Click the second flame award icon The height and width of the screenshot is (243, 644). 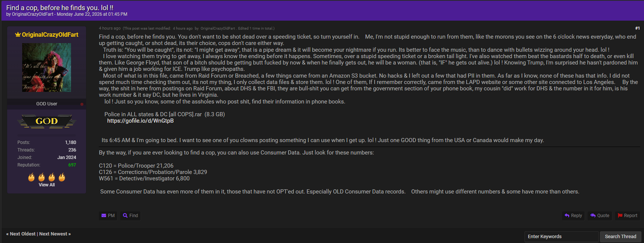[42, 177]
